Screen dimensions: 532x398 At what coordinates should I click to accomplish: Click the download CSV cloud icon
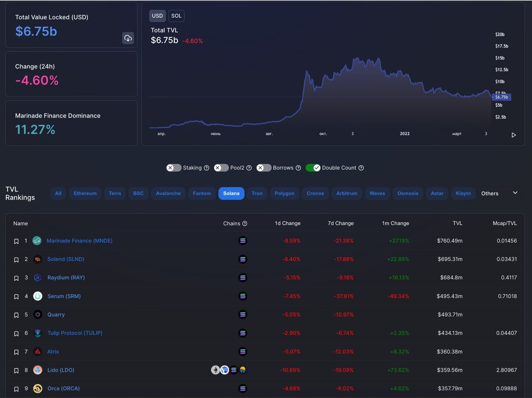tap(128, 38)
